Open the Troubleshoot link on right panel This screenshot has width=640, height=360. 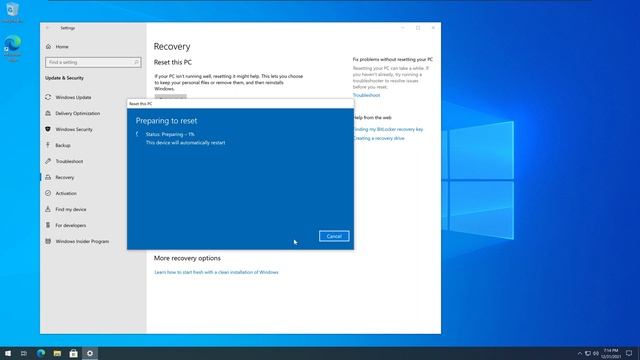[366, 95]
